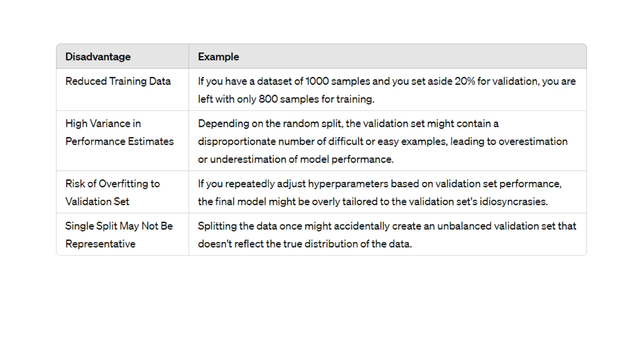Image resolution: width=644 pixels, height=362 pixels.
Task: Click the word Performance Estimates in first column
Action: 119,141
